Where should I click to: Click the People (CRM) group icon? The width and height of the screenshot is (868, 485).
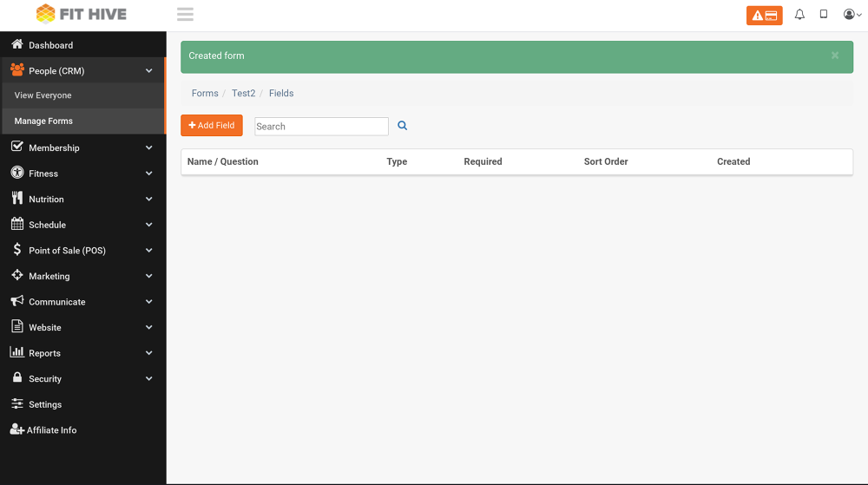point(17,69)
